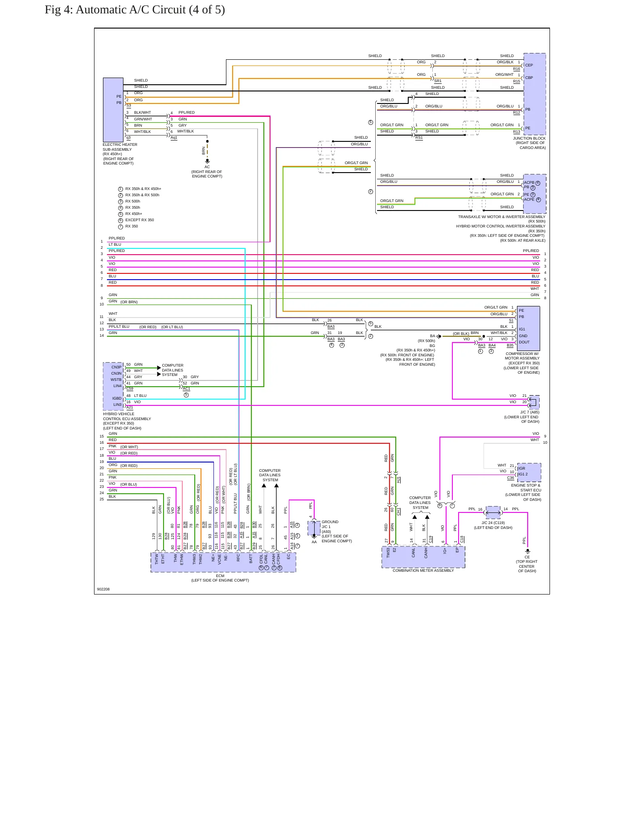Select the 'CBP' pin label in junction block
The width and height of the screenshot is (644, 834).
529,78
